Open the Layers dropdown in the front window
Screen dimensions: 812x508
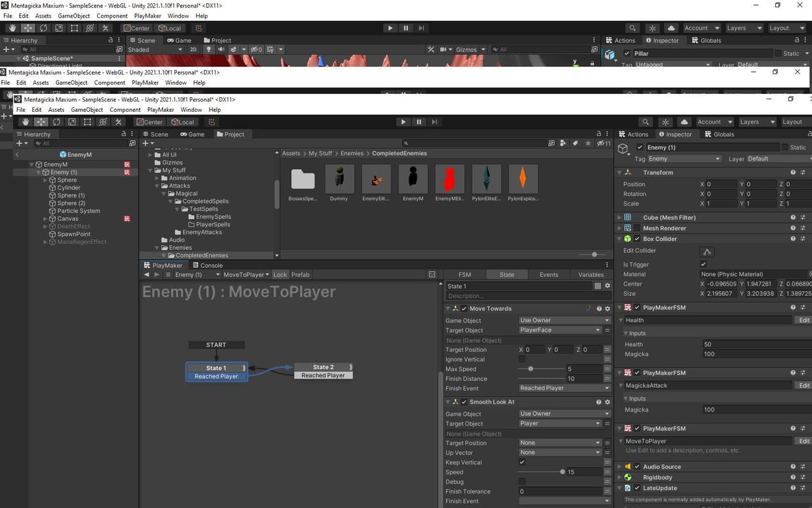pos(757,122)
